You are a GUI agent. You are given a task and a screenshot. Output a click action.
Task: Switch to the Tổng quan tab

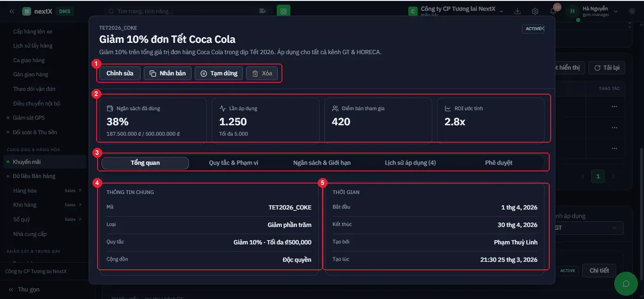click(x=145, y=163)
